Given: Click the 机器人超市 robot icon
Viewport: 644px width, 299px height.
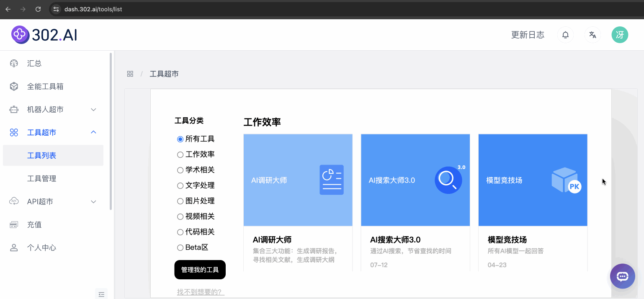Looking at the screenshot, I should [14, 109].
